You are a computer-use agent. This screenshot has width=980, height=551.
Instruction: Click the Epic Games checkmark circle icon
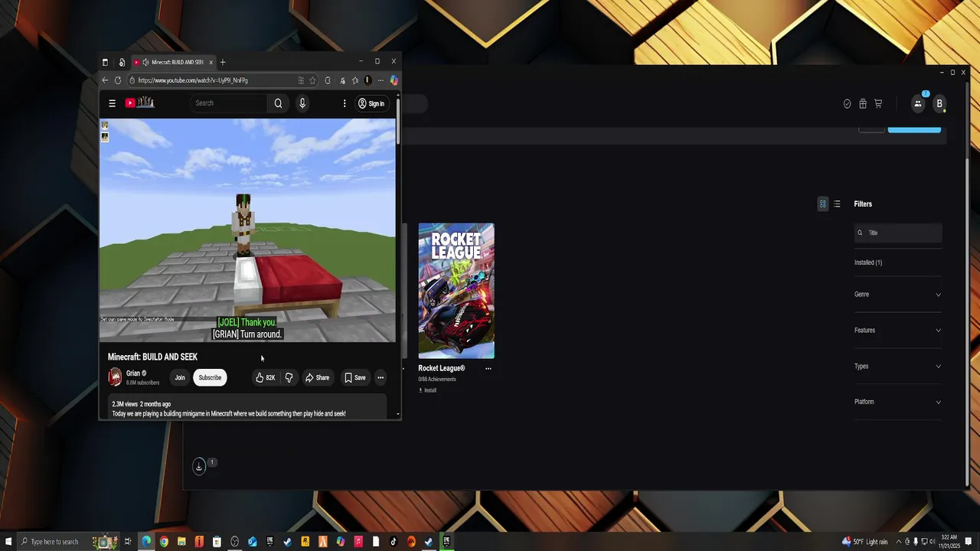pyautogui.click(x=847, y=103)
